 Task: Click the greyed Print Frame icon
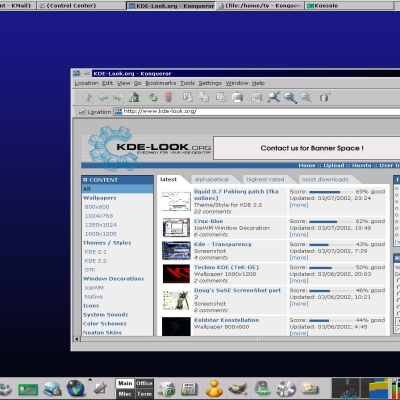tap(257, 97)
